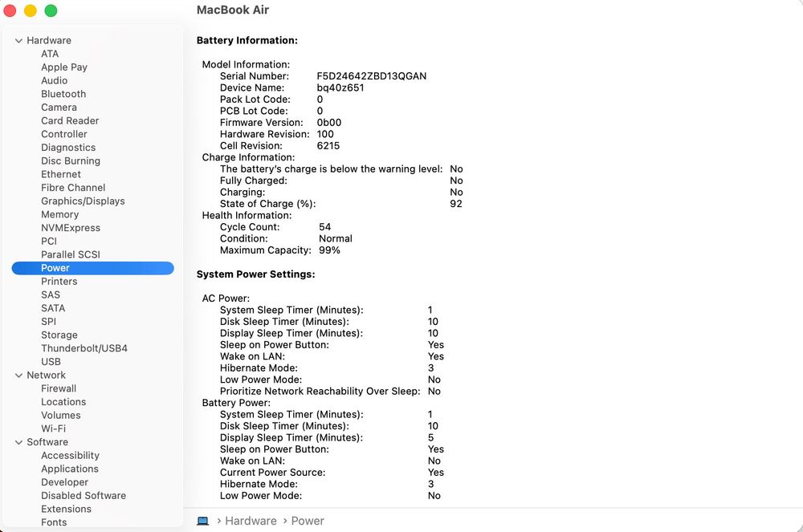
Task: Collapse the Hardware section chevron
Action: click(19, 40)
